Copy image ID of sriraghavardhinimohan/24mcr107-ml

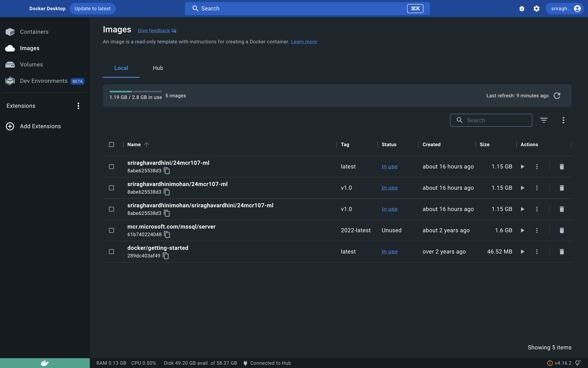click(x=167, y=192)
